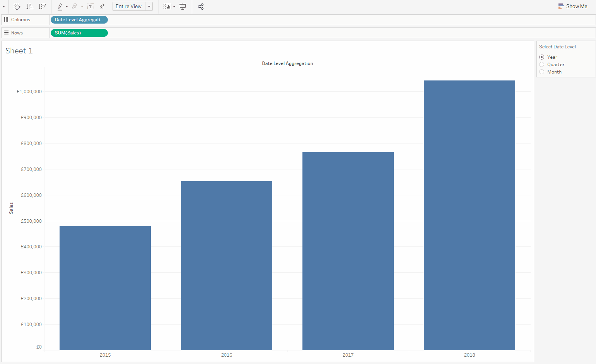Click the Date Level Aggregation pill
596x364 pixels.
click(79, 20)
